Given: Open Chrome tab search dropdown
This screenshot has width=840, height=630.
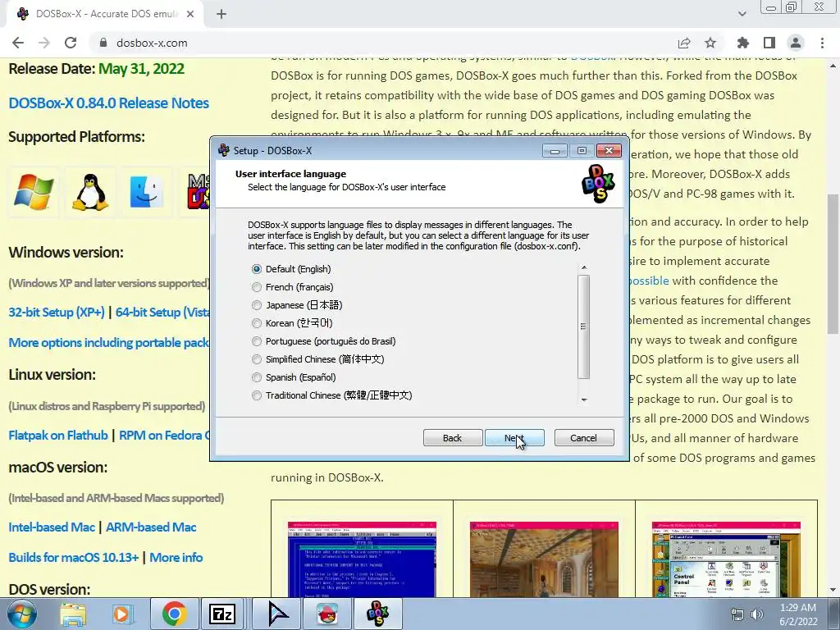Looking at the screenshot, I should point(742,14).
